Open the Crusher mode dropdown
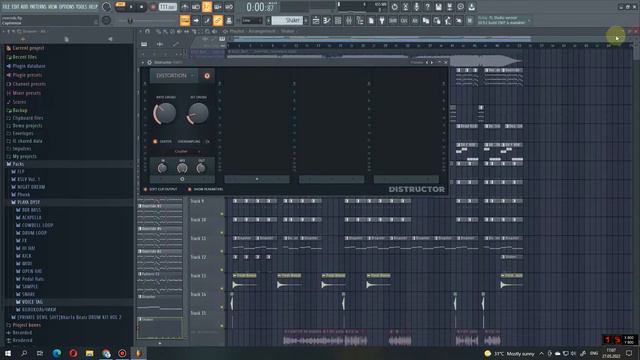The image size is (640, 360). coord(182,151)
